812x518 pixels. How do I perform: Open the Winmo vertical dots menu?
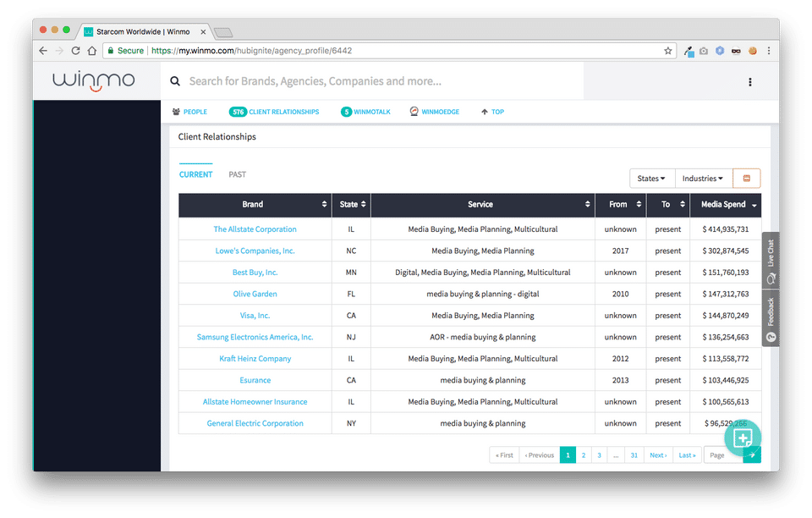pos(750,82)
